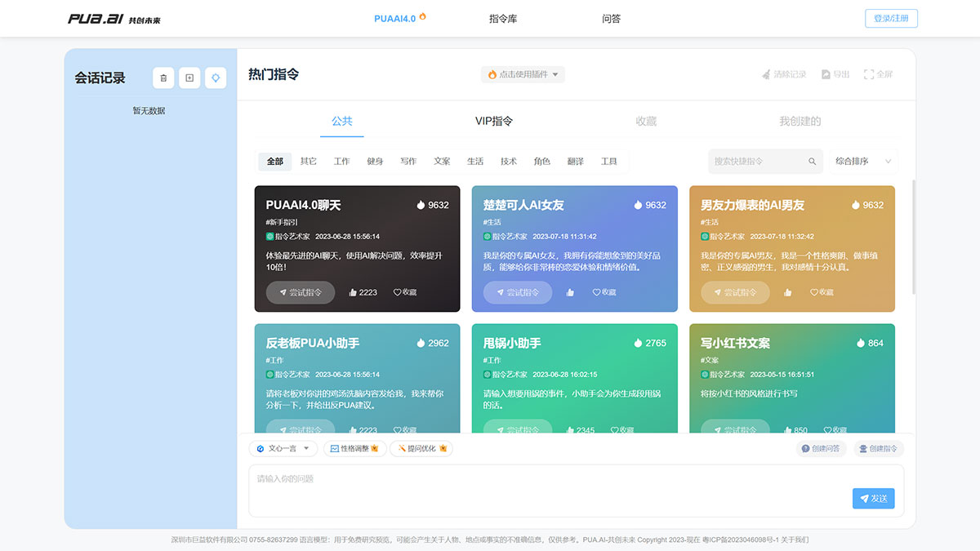Export the chat using the 导出 icon
Screen dimensions: 980x551
[x=834, y=74]
